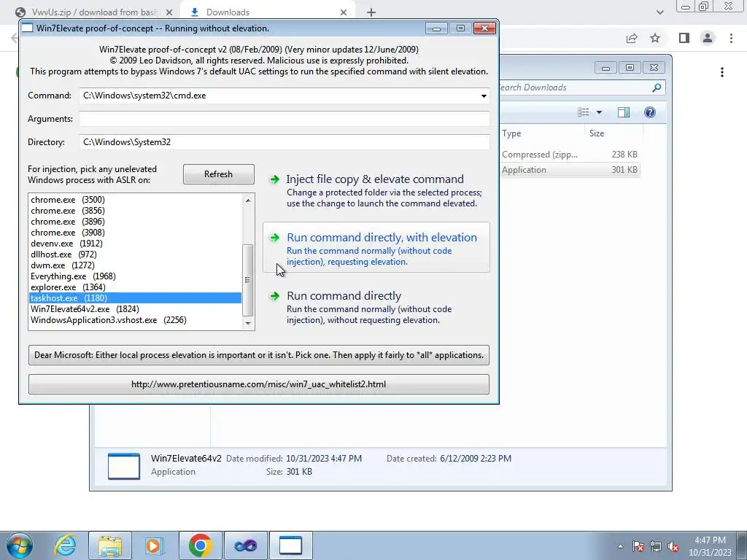Expand the Command combo box dropdown

pyautogui.click(x=484, y=96)
